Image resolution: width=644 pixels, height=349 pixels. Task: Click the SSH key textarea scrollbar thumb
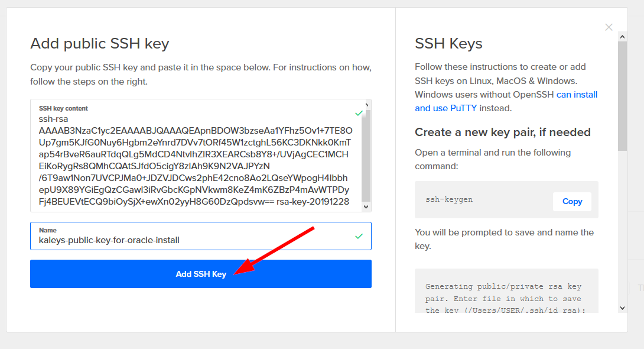coord(366,157)
